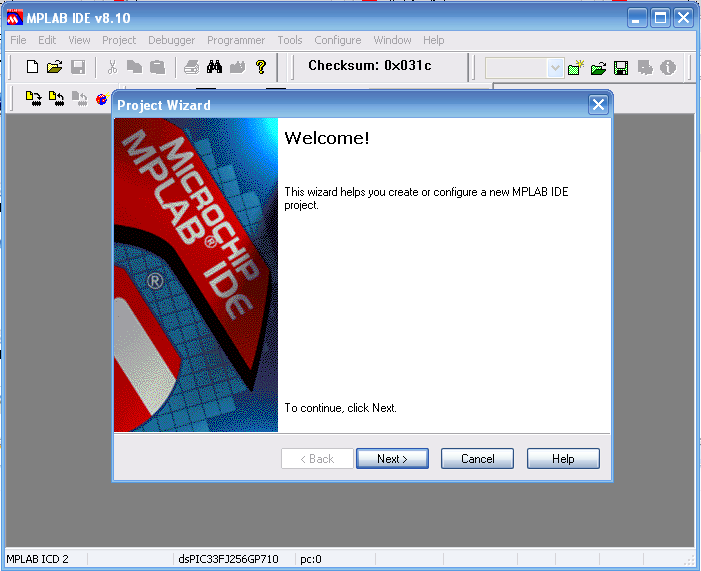Viewport: 701px width, 571px height.
Task: Open the build configuration dropdown
Action: pyautogui.click(x=555, y=68)
